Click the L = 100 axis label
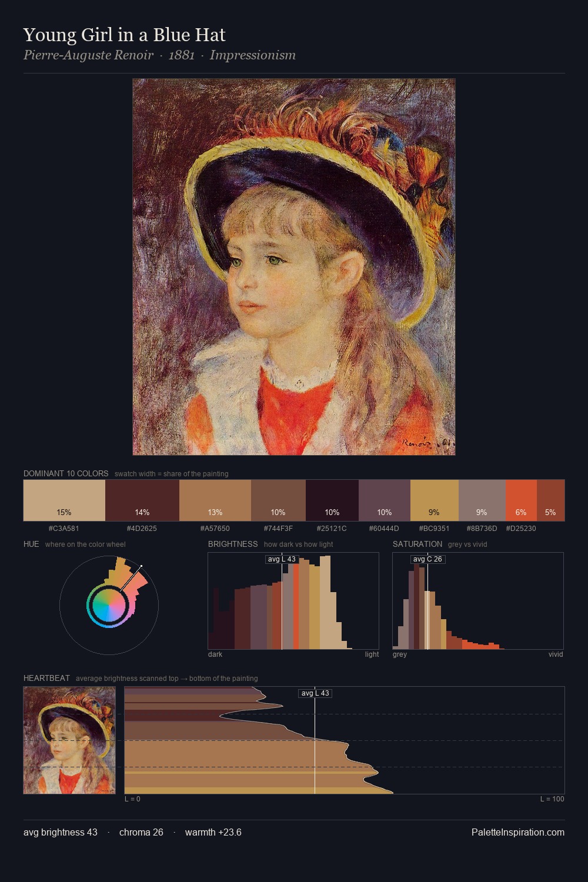 [x=552, y=799]
